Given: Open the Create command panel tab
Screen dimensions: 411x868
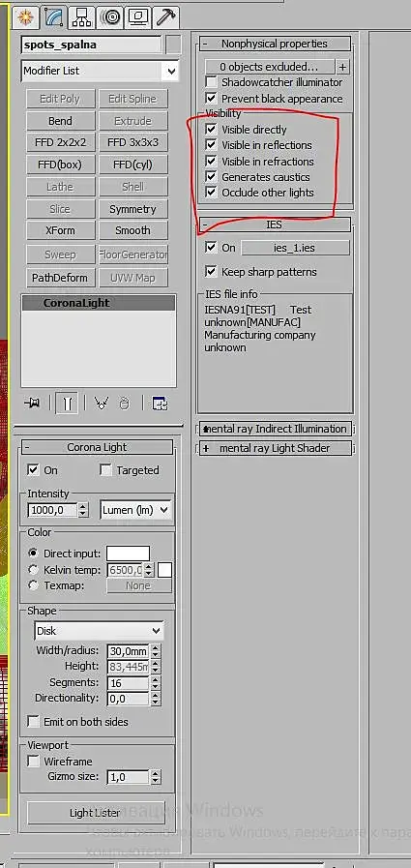Looking at the screenshot, I should [x=24, y=17].
